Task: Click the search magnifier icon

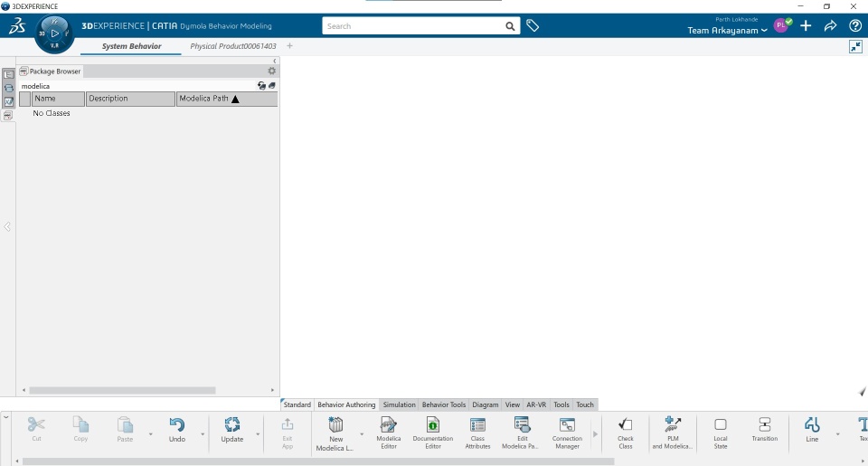Action: pyautogui.click(x=510, y=26)
